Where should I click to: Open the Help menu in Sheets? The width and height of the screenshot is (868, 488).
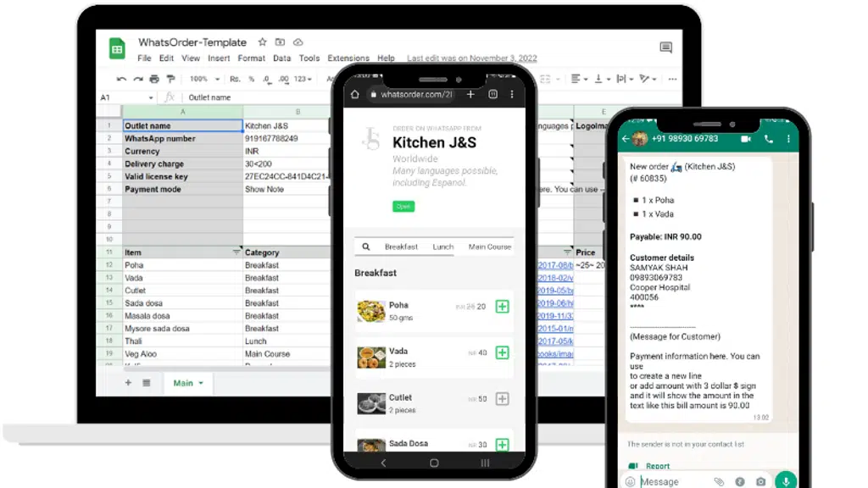point(386,58)
